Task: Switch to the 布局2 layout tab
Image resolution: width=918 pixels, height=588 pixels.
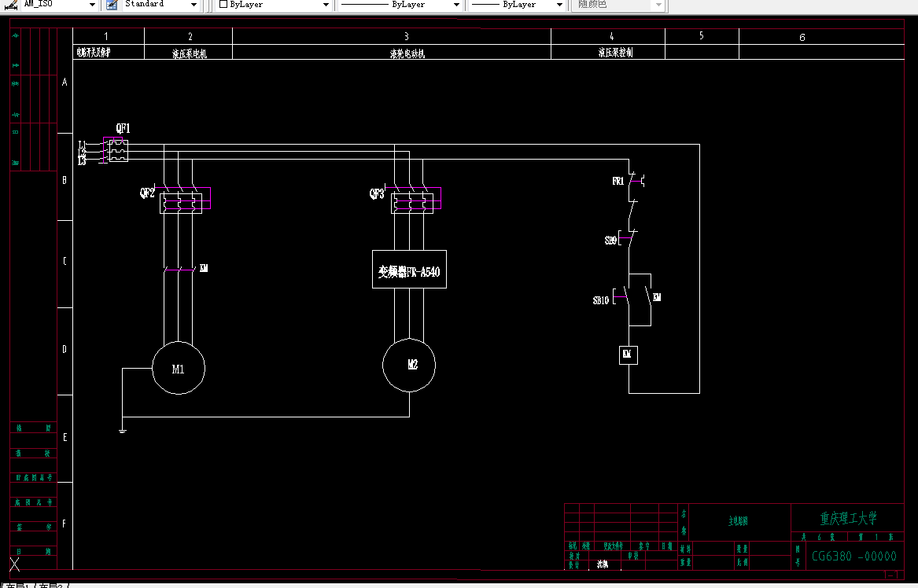Action: [x=51, y=585]
